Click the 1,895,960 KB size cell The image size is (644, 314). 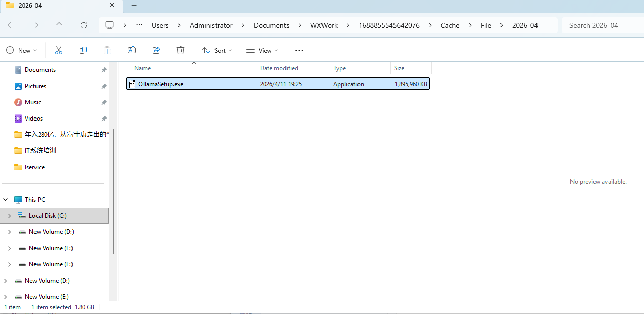click(411, 84)
